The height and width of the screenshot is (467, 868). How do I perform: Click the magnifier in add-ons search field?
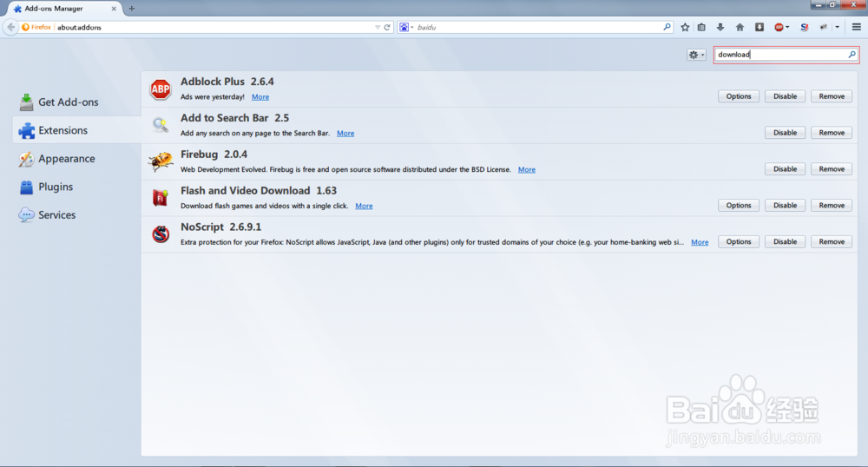(852, 54)
